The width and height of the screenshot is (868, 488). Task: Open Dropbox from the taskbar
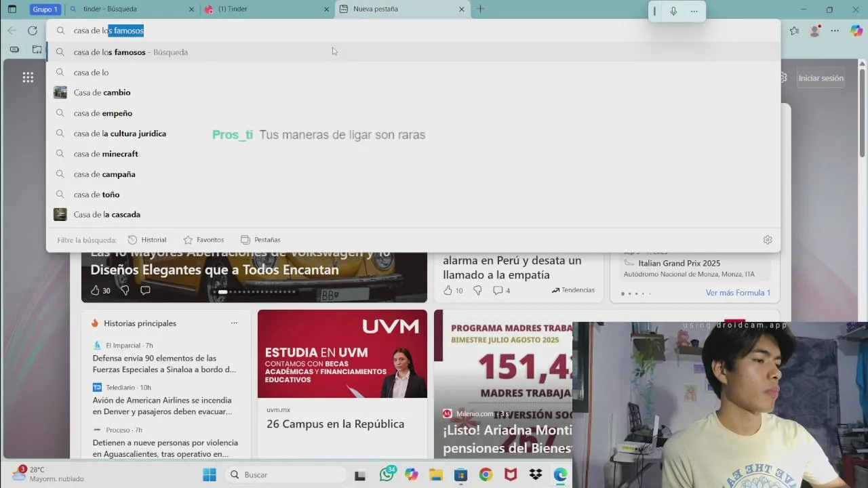(x=535, y=474)
